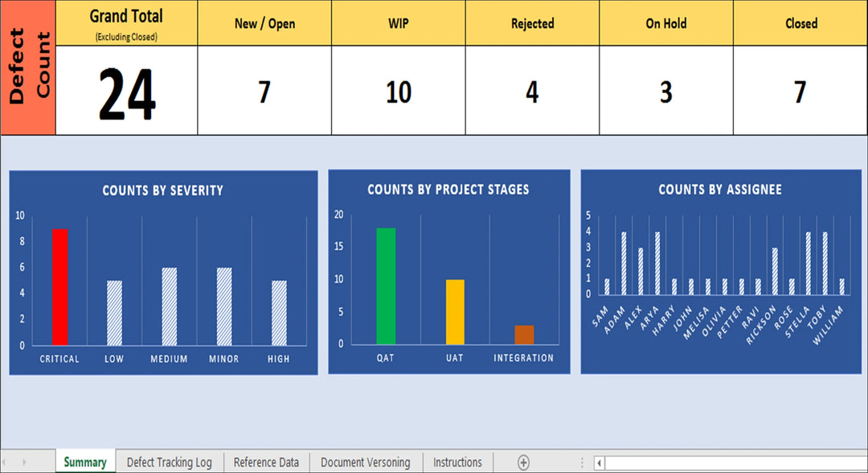The height and width of the screenshot is (473, 868).
Task: Go to the Instructions sheet tab
Action: point(457,463)
